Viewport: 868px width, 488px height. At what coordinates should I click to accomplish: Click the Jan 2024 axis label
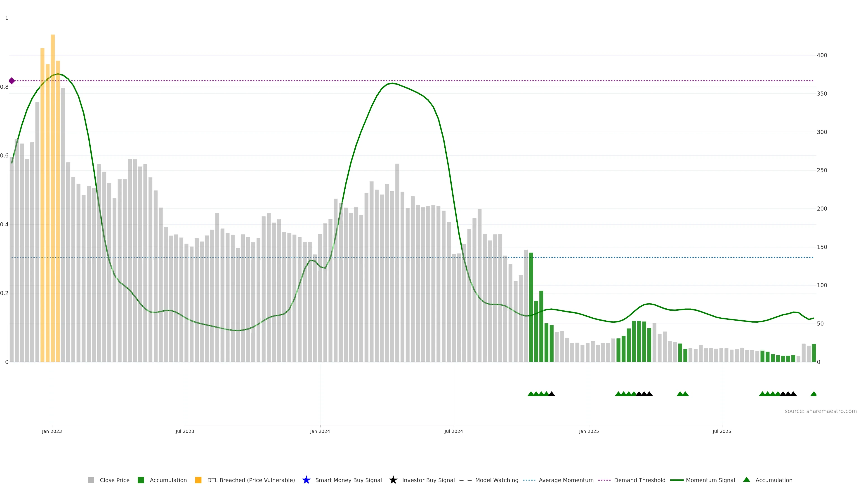[320, 431]
